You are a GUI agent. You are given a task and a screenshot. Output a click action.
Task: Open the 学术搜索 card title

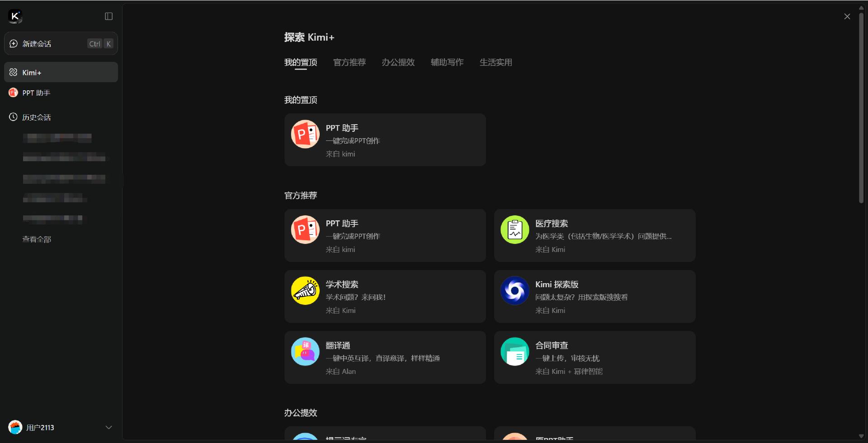click(x=342, y=284)
